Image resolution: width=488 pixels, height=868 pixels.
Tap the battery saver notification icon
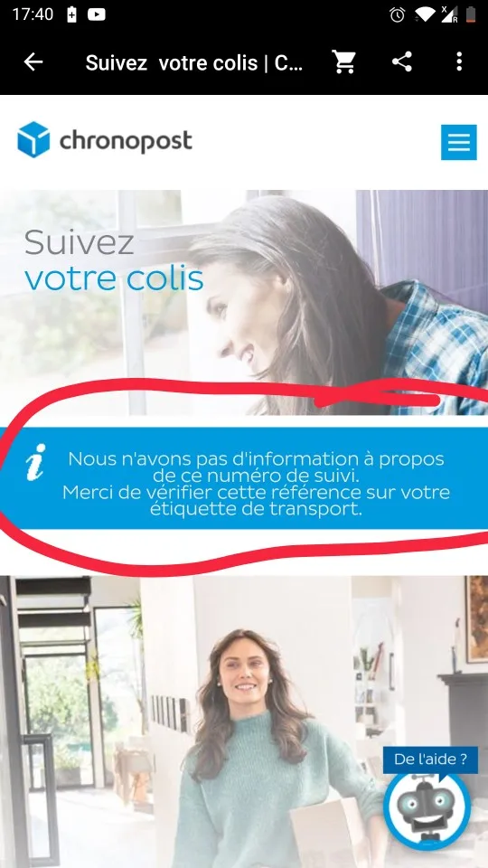(72, 14)
